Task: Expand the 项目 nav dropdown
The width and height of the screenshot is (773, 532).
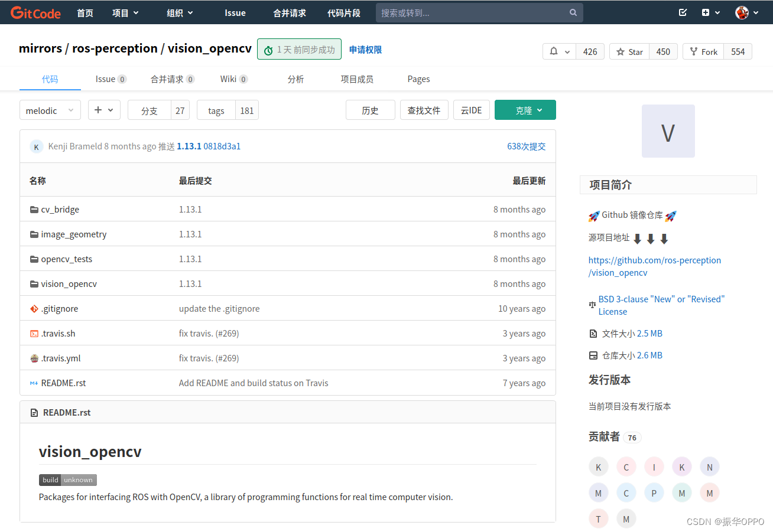Action: [125, 12]
